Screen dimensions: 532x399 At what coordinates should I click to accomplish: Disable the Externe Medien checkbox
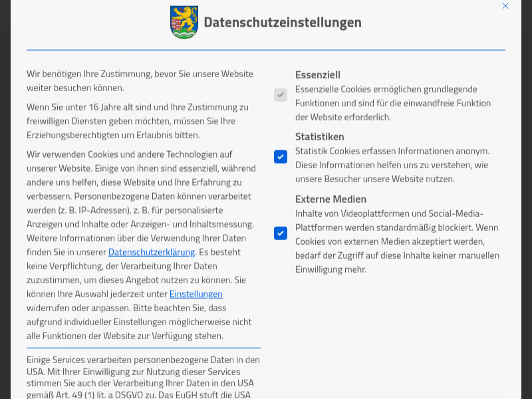point(281,233)
